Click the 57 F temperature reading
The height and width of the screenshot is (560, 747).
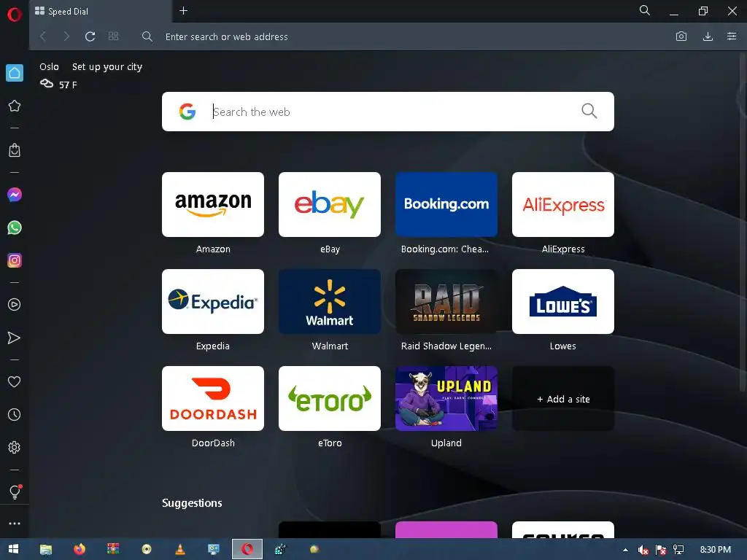[x=68, y=85]
